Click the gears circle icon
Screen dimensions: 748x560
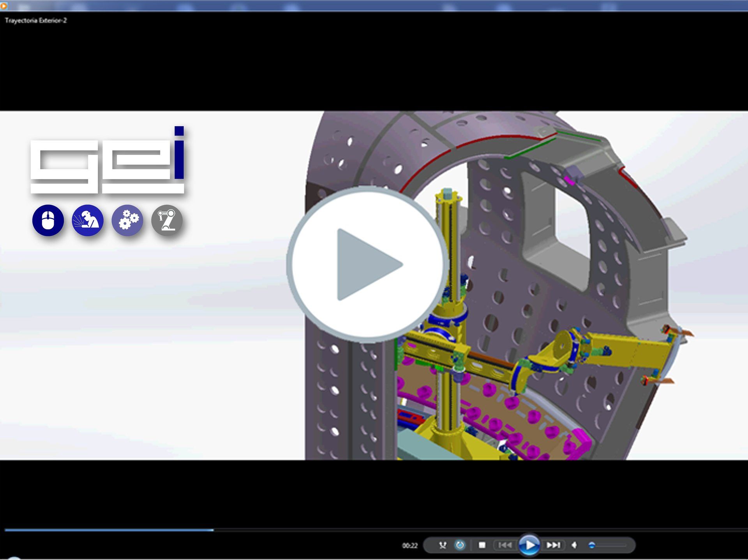pyautogui.click(x=127, y=220)
